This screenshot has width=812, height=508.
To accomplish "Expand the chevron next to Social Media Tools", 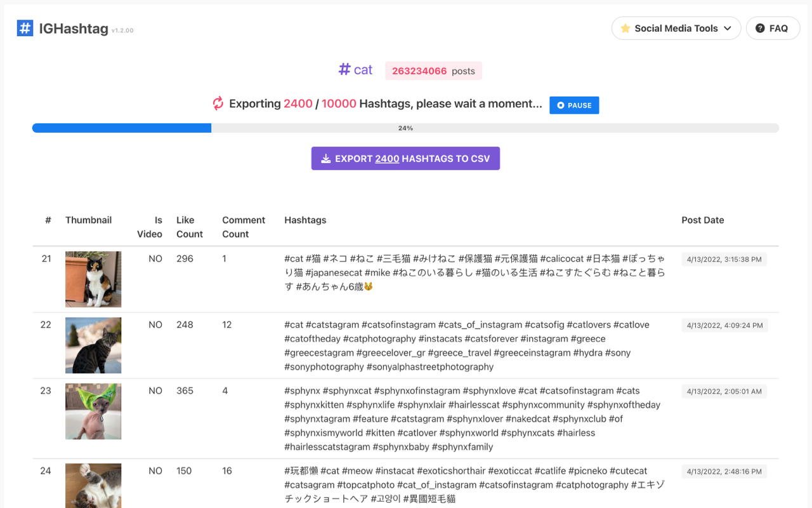I will tap(727, 28).
